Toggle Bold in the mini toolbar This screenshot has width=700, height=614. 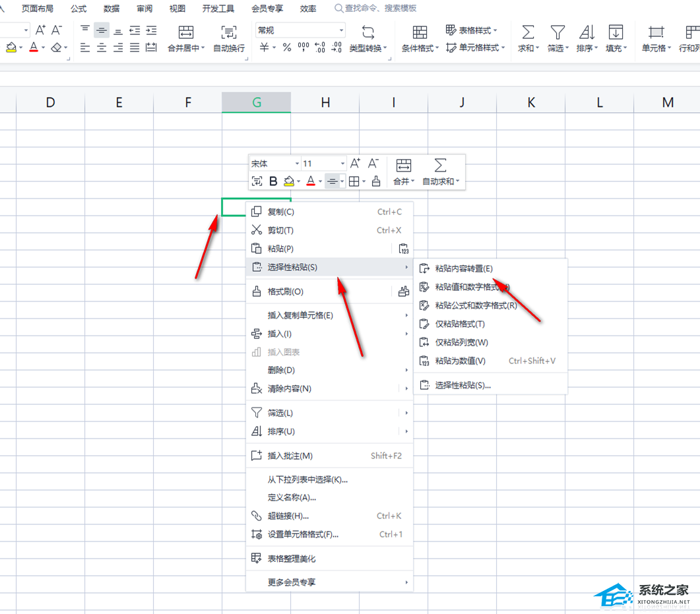(x=273, y=181)
